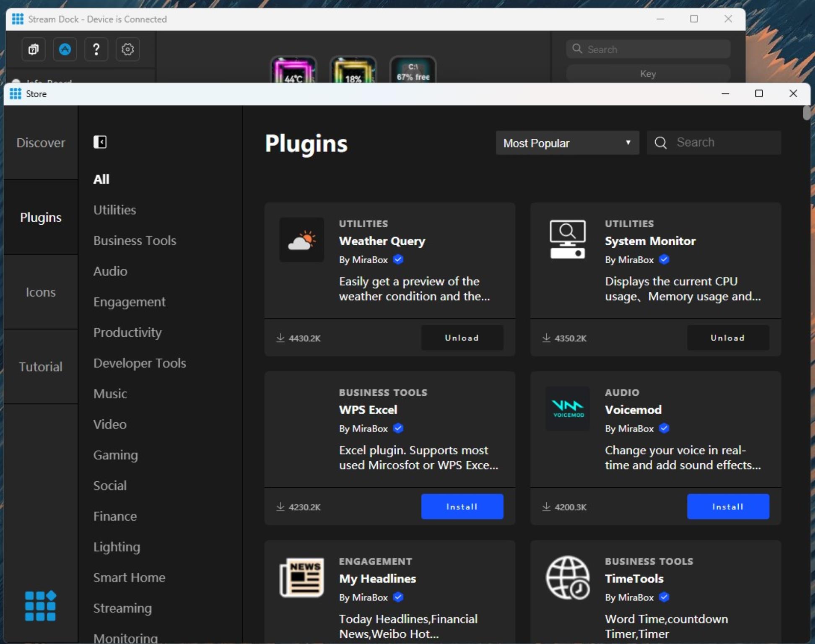Screen dimensions: 815x644
Task: Click 'By MiraBox' under My Headlines
Action: click(363, 597)
